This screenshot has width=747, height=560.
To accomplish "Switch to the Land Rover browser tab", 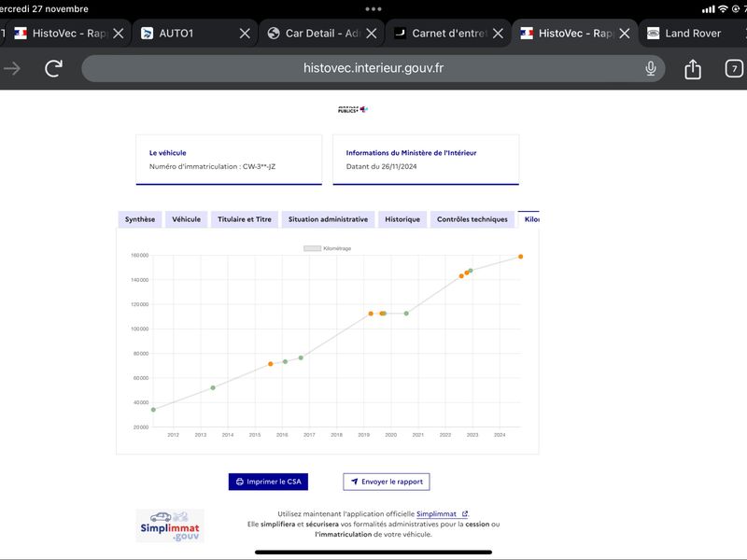I will [x=693, y=34].
